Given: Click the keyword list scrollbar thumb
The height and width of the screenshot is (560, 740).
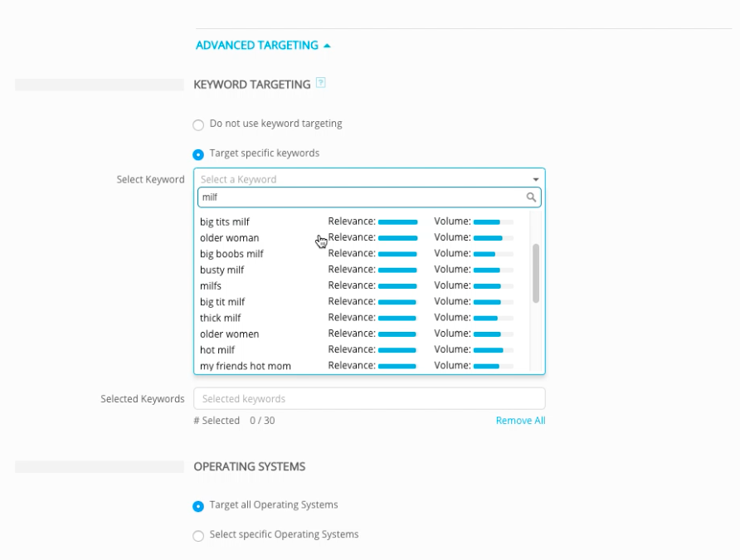Looking at the screenshot, I should [x=536, y=273].
